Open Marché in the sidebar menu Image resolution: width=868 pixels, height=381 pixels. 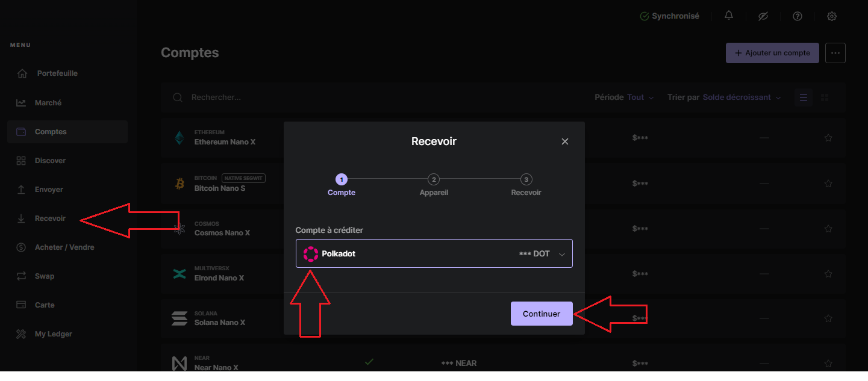click(x=48, y=103)
